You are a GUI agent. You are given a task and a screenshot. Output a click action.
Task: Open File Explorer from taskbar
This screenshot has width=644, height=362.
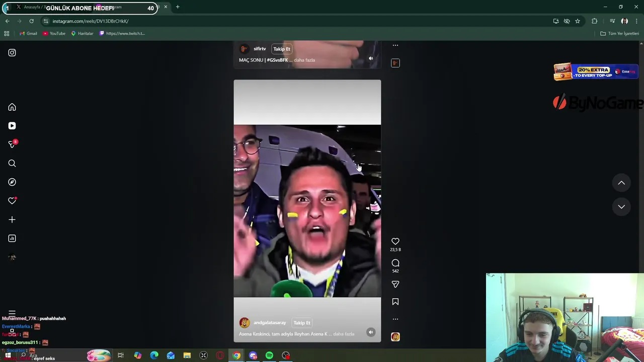tap(187, 355)
